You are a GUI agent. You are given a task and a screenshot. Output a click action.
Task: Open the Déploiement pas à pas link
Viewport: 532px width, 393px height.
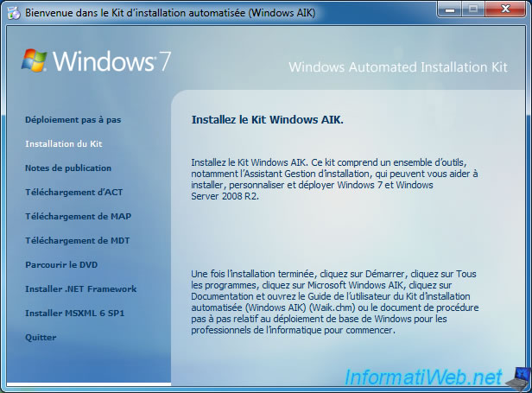coord(73,120)
